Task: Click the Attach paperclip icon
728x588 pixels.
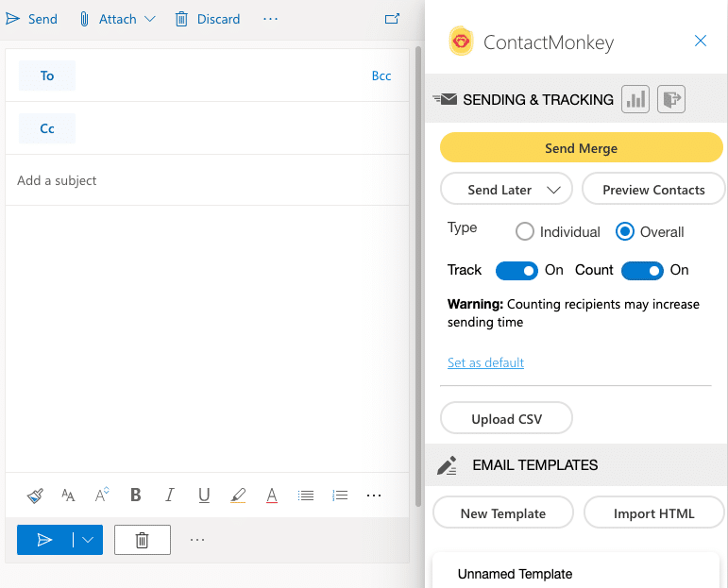Action: coord(84,19)
